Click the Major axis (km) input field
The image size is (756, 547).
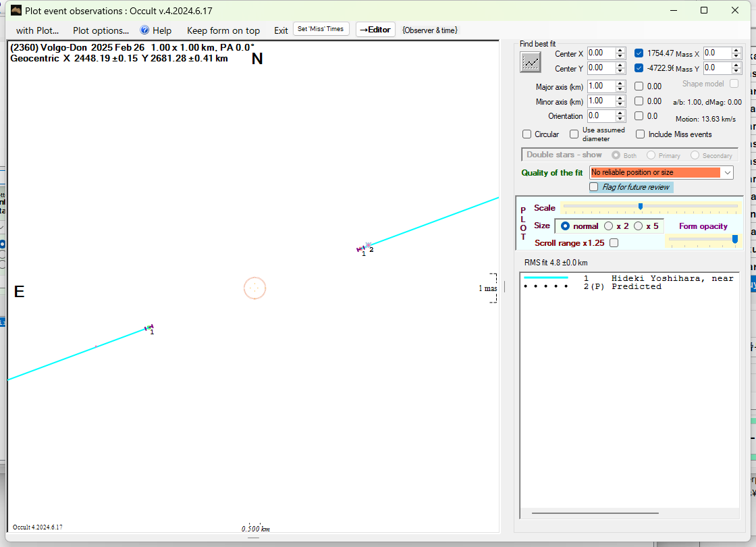tap(600, 86)
